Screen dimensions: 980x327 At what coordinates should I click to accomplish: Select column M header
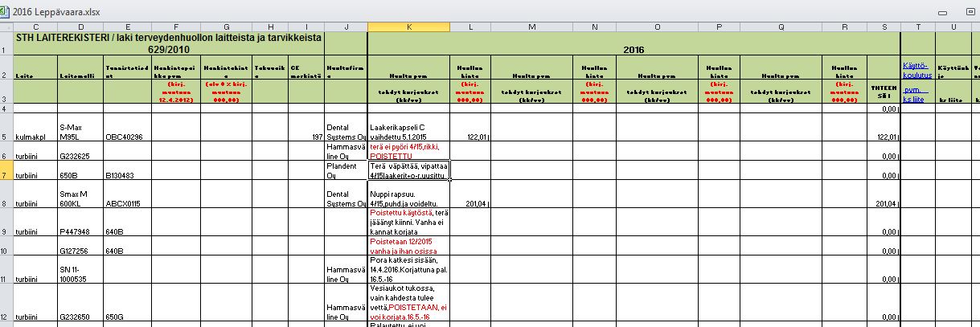[x=532, y=27]
